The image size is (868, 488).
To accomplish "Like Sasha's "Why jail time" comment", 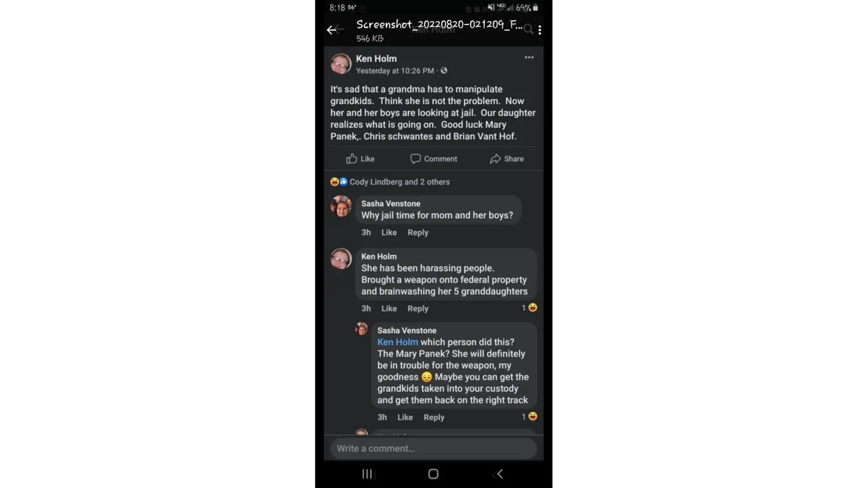I will click(389, 233).
